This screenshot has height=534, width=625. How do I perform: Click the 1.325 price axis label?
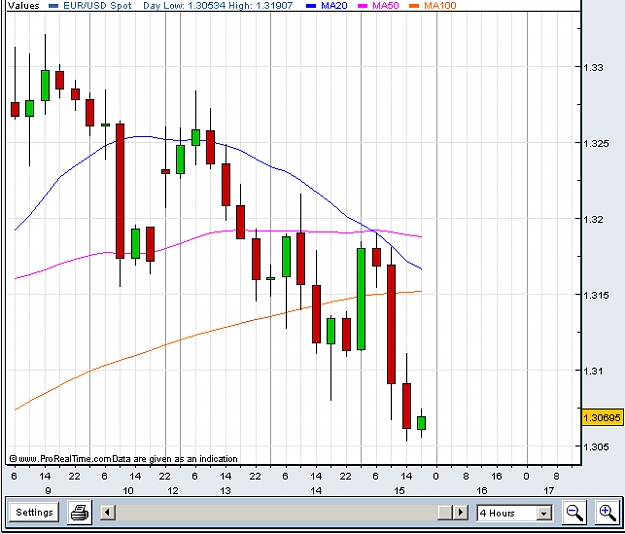[x=596, y=143]
